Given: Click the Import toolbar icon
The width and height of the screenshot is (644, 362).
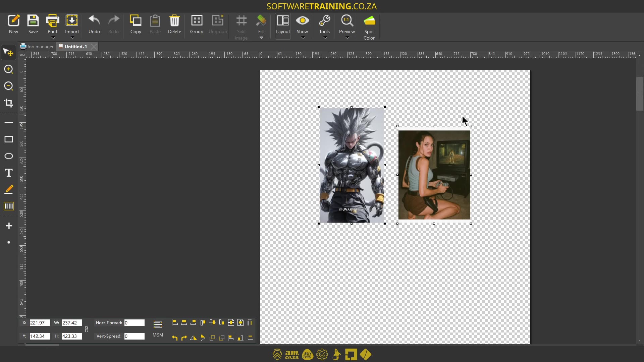Looking at the screenshot, I should (72, 20).
